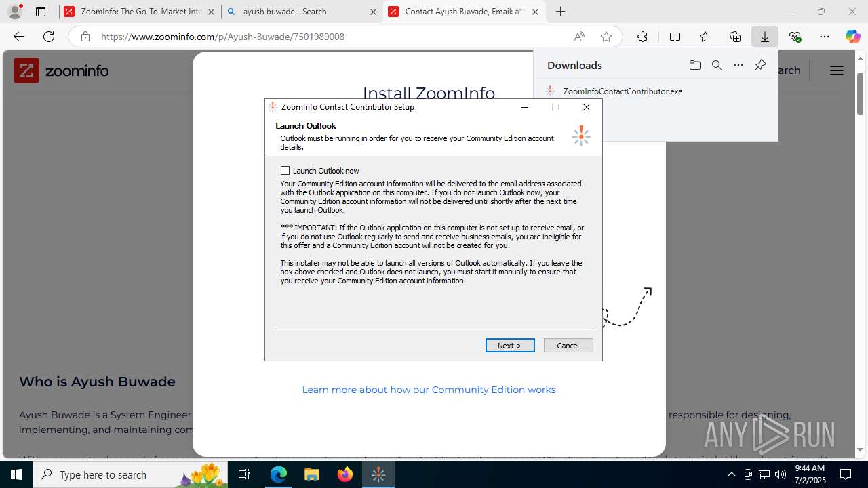Screen dimensions: 868x488
Task: Open the Community Edition learn more link
Action: point(429,390)
